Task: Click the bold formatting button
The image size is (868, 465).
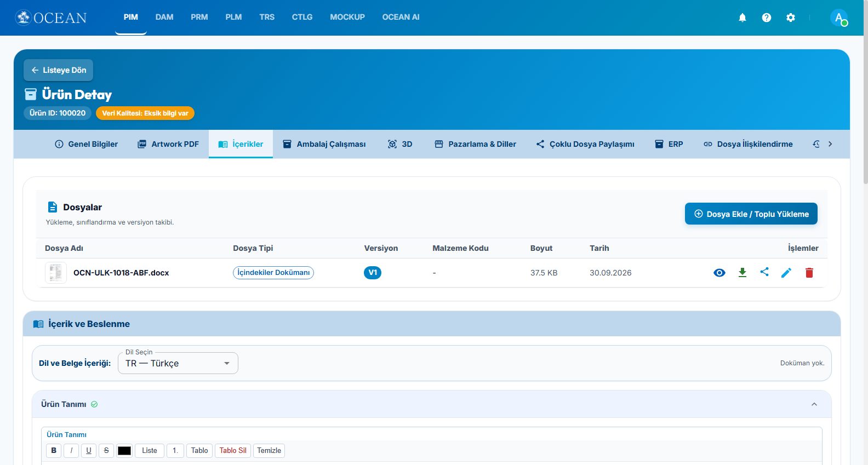Action: [54, 451]
